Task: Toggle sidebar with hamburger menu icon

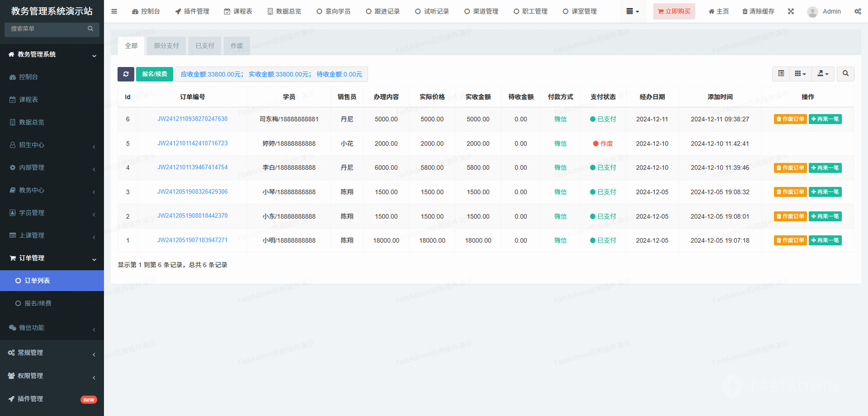Action: coord(114,12)
